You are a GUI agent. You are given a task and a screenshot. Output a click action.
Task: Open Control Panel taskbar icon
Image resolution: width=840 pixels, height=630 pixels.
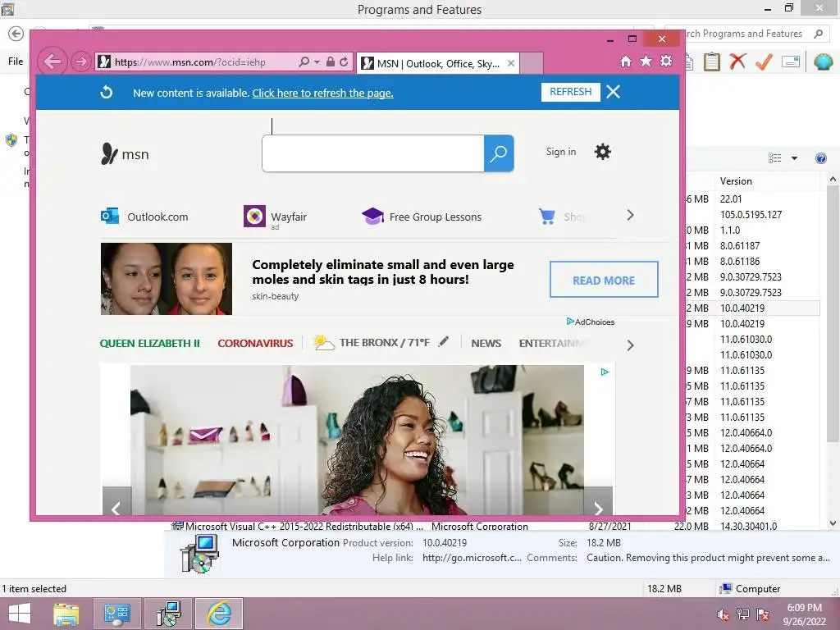click(x=117, y=614)
